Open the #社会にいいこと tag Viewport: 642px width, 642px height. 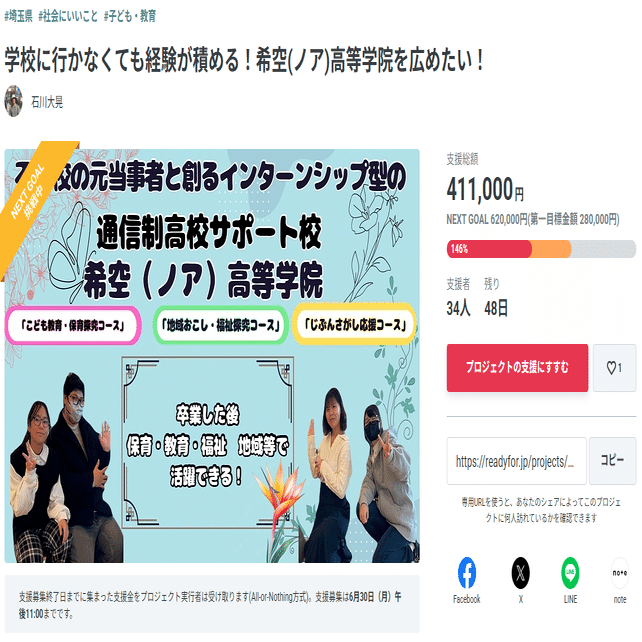click(68, 16)
